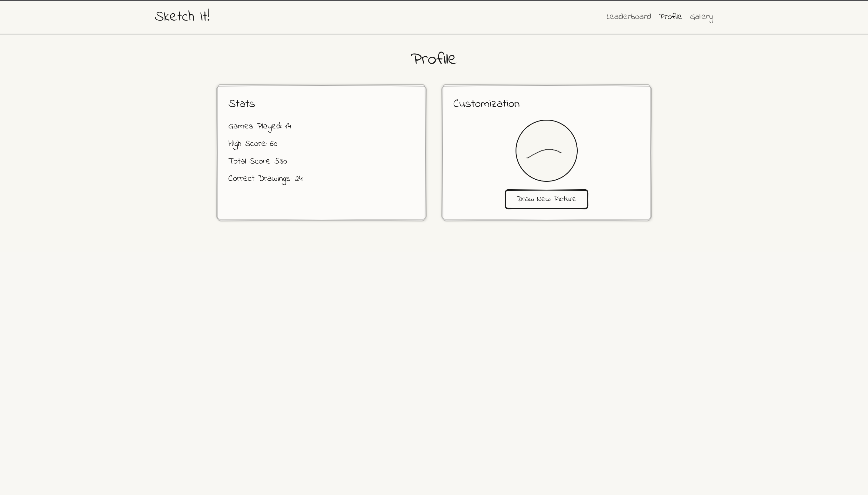The image size is (868, 495).
Task: Click the value 24 beside Correct Drawings
Action: [x=299, y=179]
